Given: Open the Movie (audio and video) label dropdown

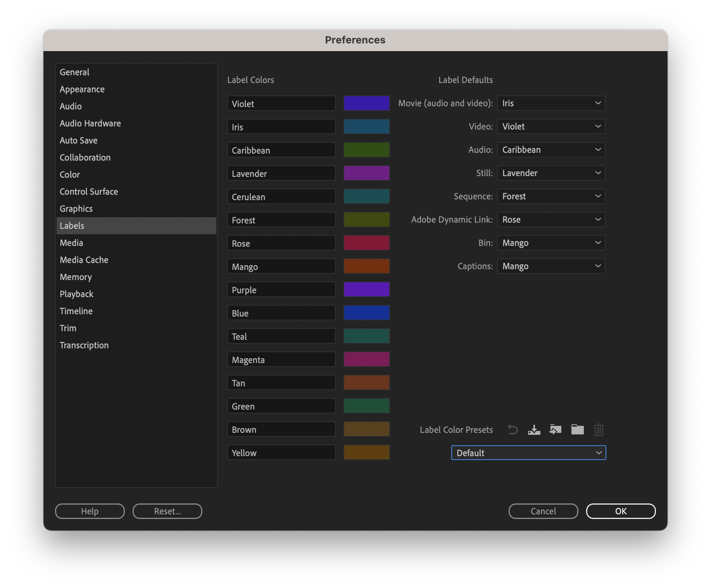Looking at the screenshot, I should pos(551,103).
